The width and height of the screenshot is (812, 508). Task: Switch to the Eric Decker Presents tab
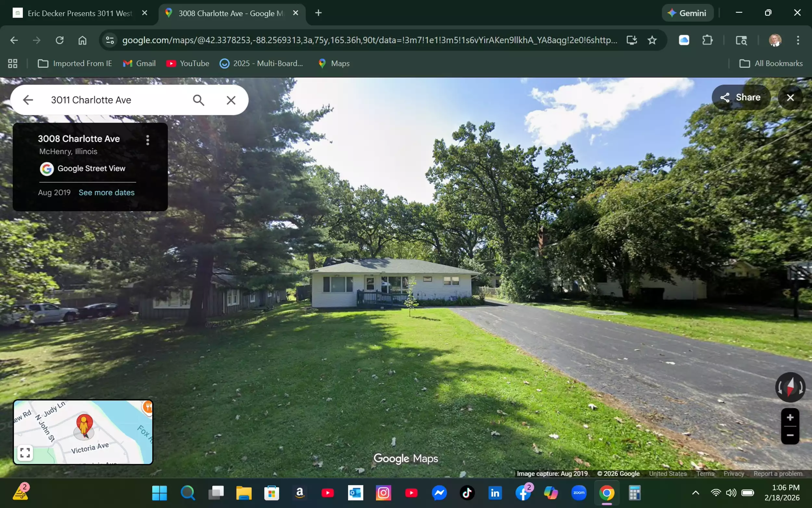(x=80, y=13)
